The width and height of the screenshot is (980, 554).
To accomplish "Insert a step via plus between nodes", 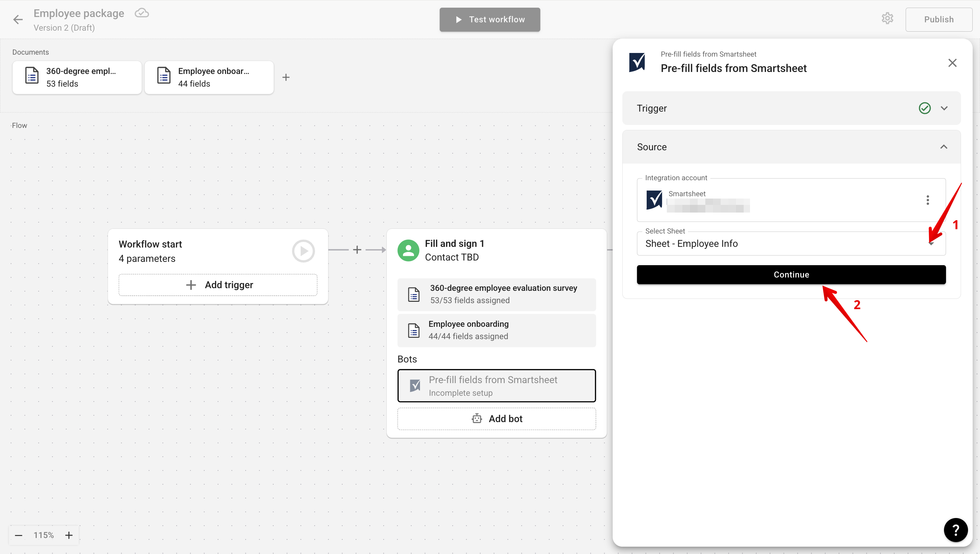I will click(357, 250).
